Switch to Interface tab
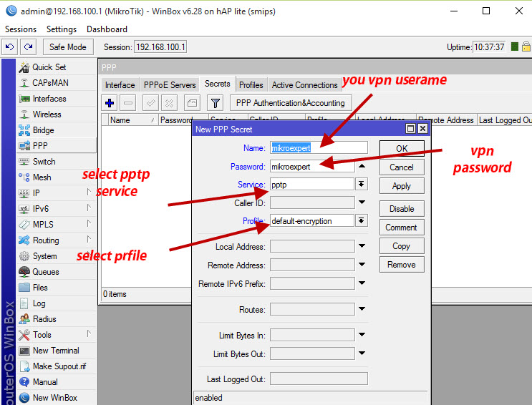532x405 pixels. pyautogui.click(x=120, y=85)
